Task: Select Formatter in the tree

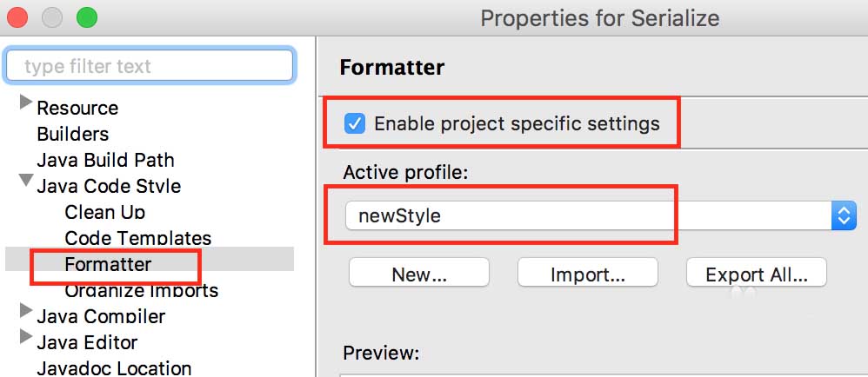Action: 108,264
